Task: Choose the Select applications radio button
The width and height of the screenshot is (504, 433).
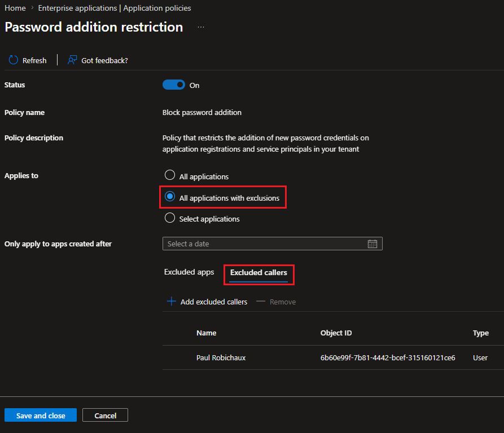Action: point(170,218)
